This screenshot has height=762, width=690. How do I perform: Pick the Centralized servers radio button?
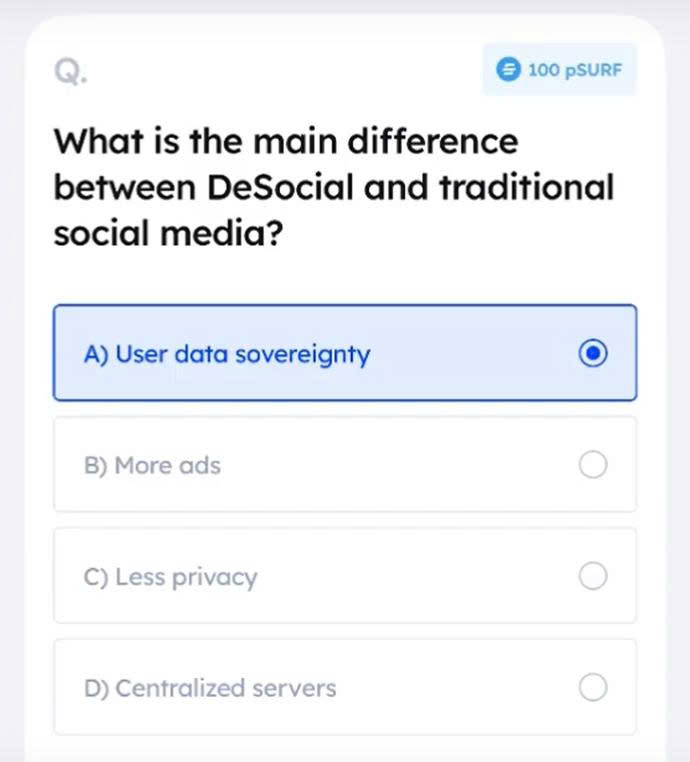tap(593, 688)
